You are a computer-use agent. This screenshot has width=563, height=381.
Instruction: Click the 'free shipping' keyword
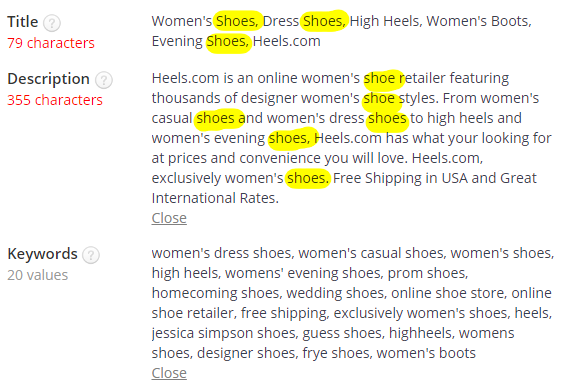click(x=285, y=313)
